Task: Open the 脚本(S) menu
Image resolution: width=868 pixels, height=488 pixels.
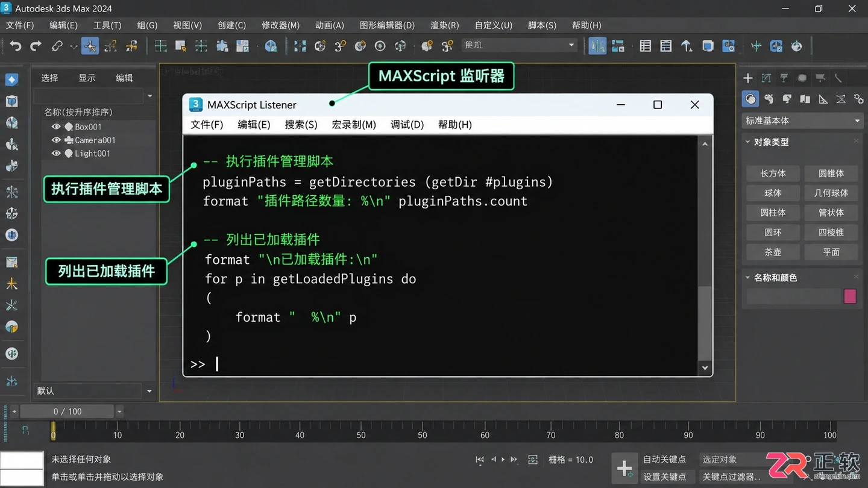Action: (x=542, y=25)
